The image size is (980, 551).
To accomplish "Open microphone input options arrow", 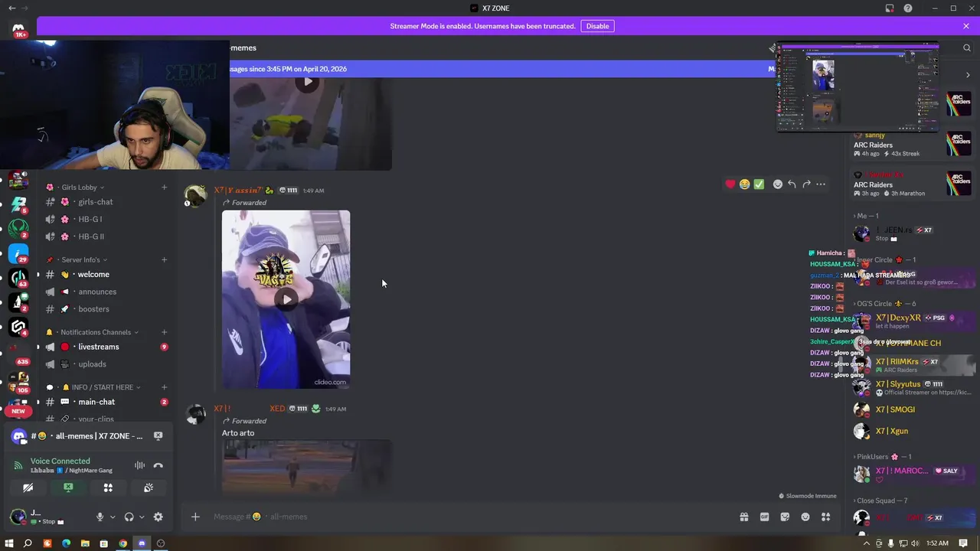I will (x=113, y=517).
